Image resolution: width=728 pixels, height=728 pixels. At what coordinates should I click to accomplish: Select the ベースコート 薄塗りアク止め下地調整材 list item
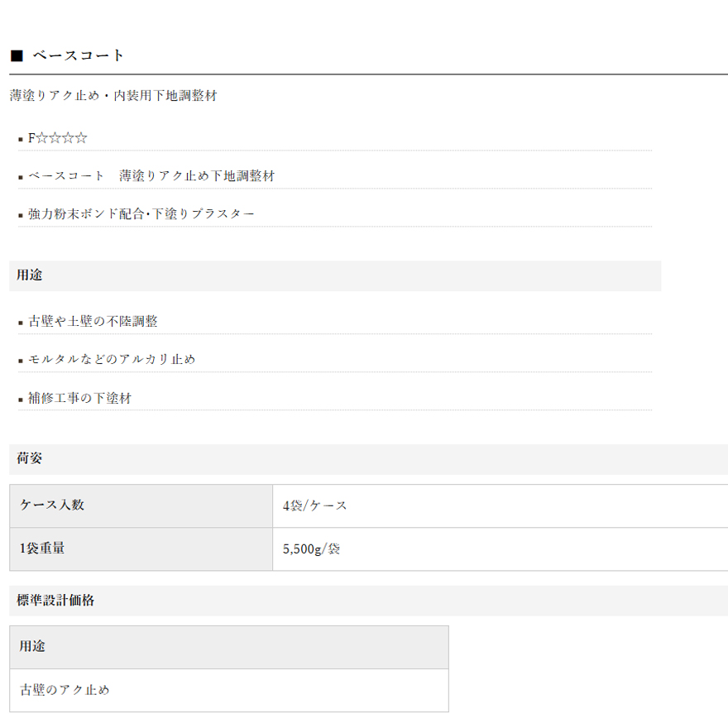click(151, 176)
